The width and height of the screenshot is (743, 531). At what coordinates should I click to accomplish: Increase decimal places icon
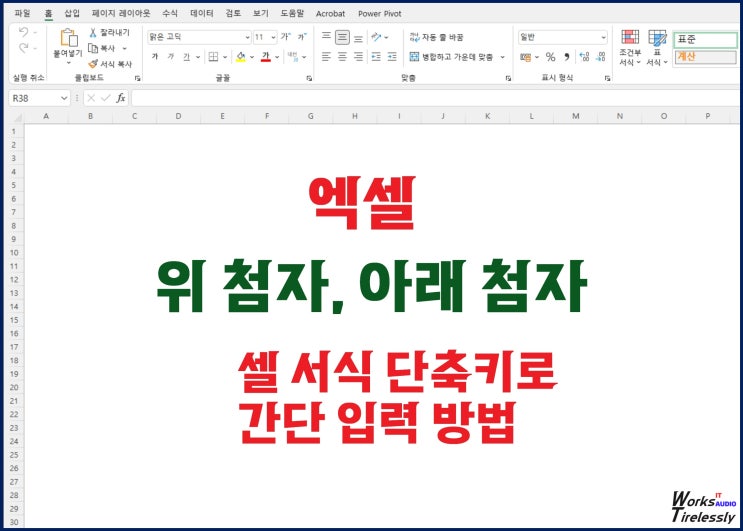click(584, 57)
